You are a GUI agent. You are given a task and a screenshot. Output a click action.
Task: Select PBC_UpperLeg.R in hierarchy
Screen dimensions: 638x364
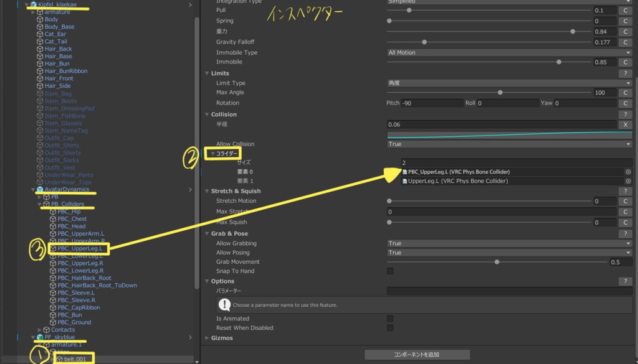tap(80, 263)
